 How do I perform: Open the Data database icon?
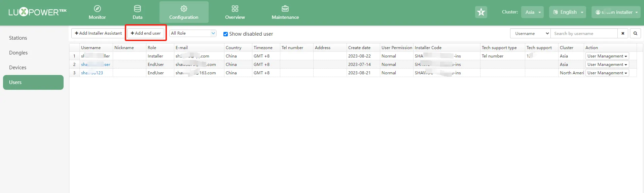click(137, 9)
